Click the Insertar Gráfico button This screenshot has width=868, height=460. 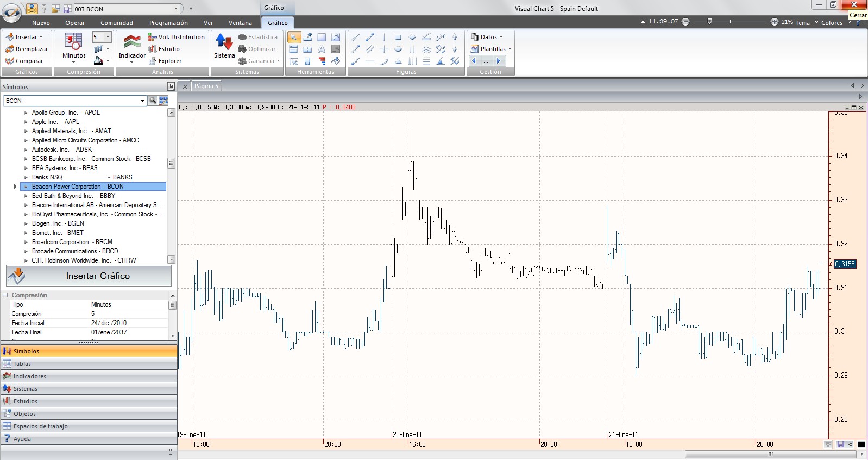[x=89, y=276]
